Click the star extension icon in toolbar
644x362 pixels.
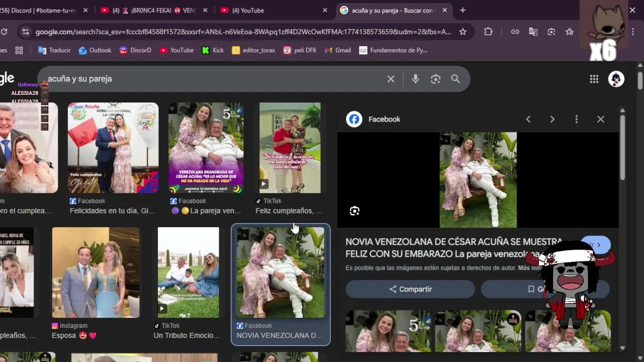(570, 32)
